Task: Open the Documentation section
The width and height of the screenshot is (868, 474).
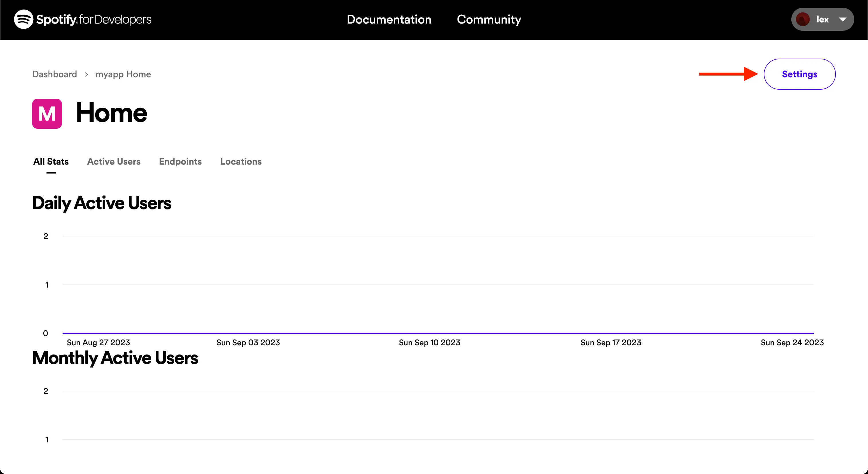Action: [x=389, y=19]
